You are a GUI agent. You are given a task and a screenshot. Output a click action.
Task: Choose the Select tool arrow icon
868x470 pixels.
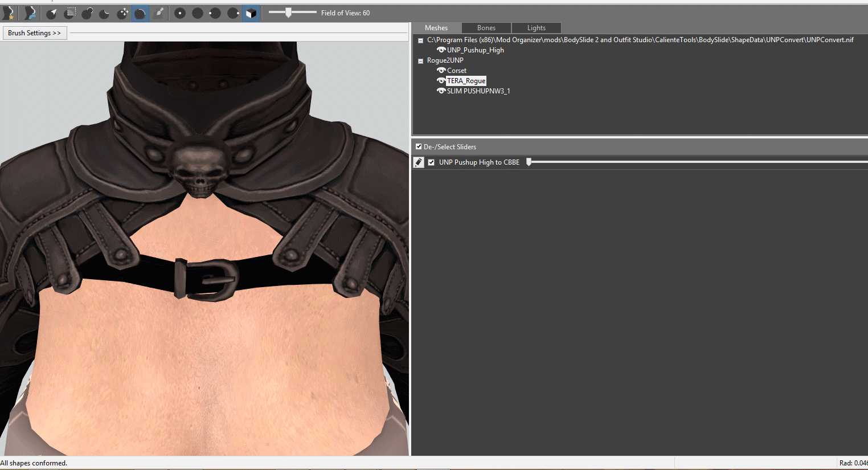tap(52, 13)
